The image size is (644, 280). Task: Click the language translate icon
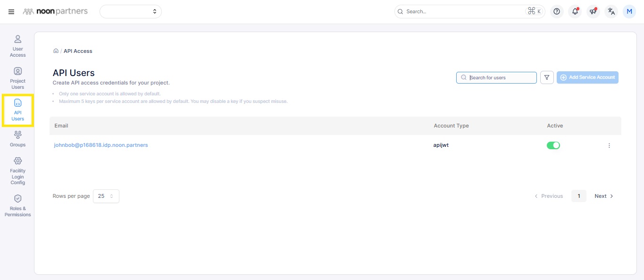(x=611, y=12)
